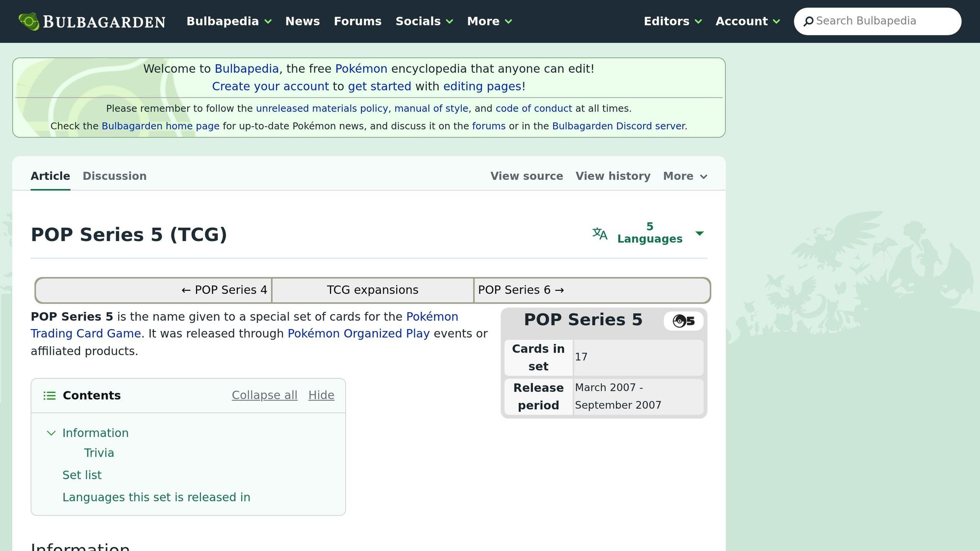Screen dimensions: 980x551
Task: Open the Editors dropdown menu
Action: pyautogui.click(x=673, y=22)
